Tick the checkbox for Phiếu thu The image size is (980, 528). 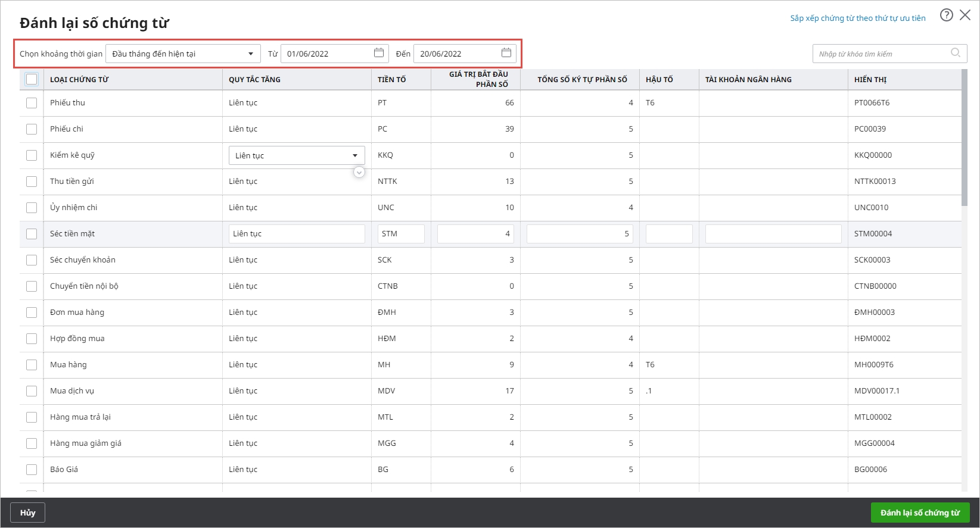pos(32,103)
